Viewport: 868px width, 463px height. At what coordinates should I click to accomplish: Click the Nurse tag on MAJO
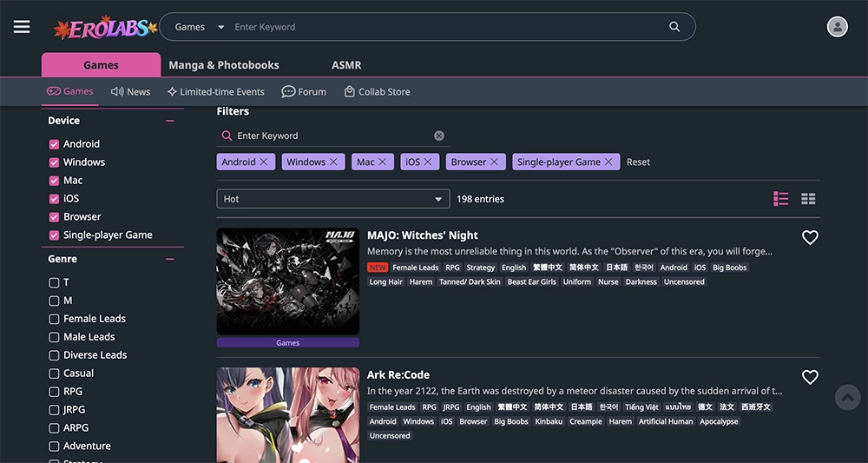(608, 282)
